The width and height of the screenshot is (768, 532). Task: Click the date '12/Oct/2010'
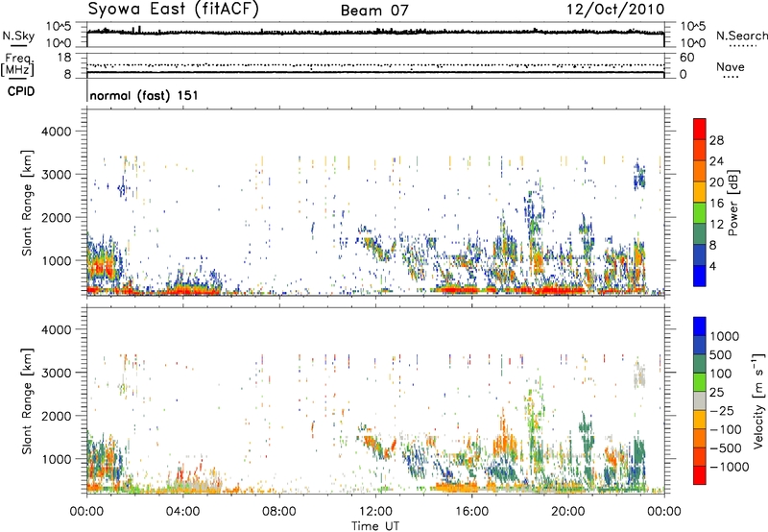pos(615,10)
